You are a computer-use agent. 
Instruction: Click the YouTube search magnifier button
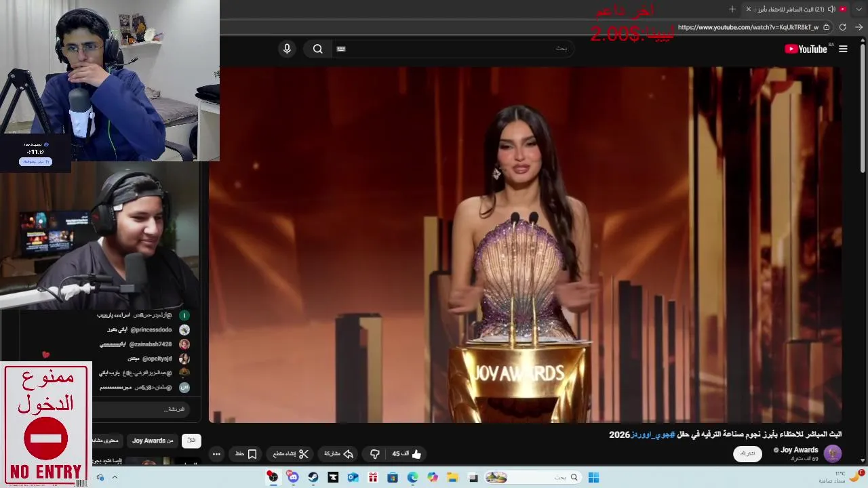pos(317,49)
